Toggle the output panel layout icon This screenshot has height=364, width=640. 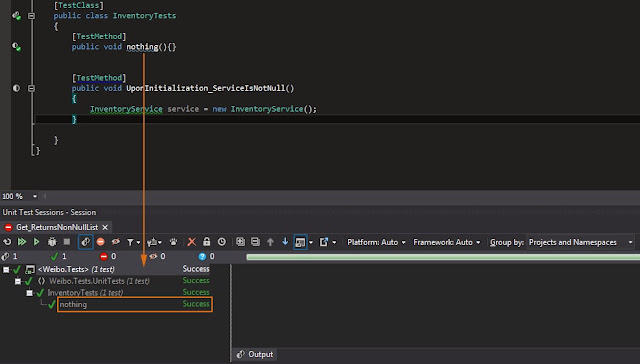300,242
